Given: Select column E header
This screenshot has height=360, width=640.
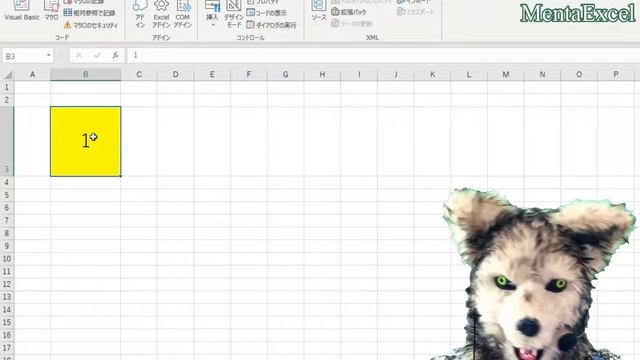Looking at the screenshot, I should point(212,75).
